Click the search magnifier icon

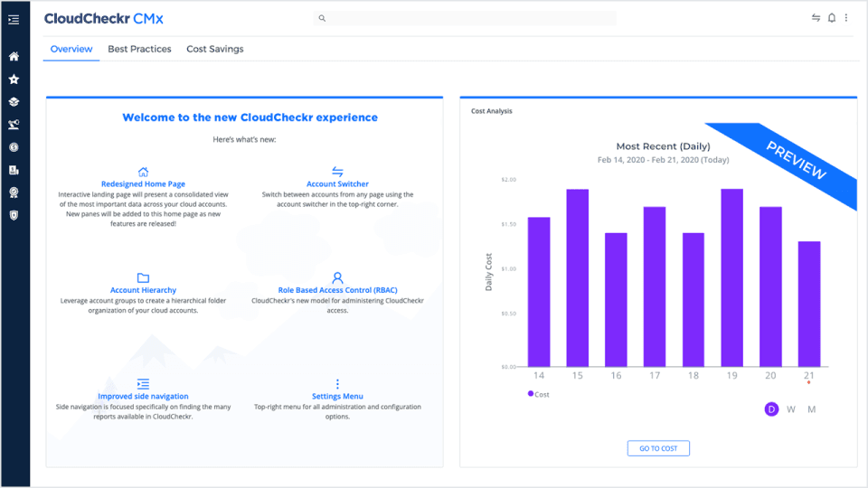click(322, 18)
